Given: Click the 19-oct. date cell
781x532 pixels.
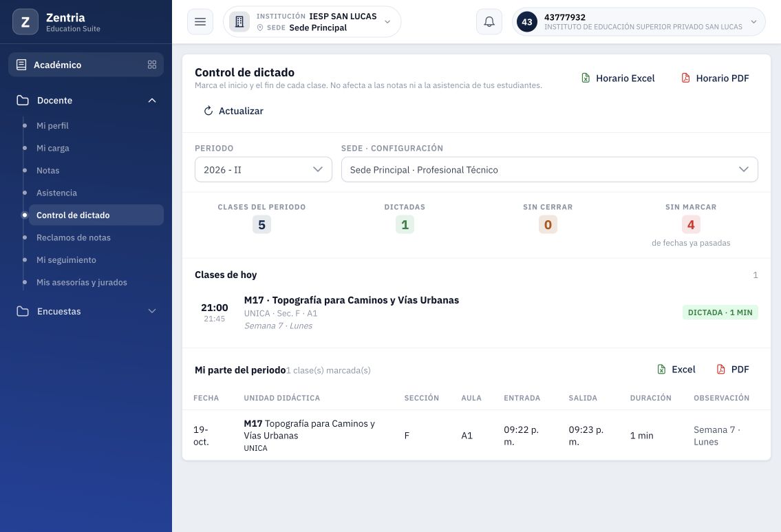Looking at the screenshot, I should (201, 436).
